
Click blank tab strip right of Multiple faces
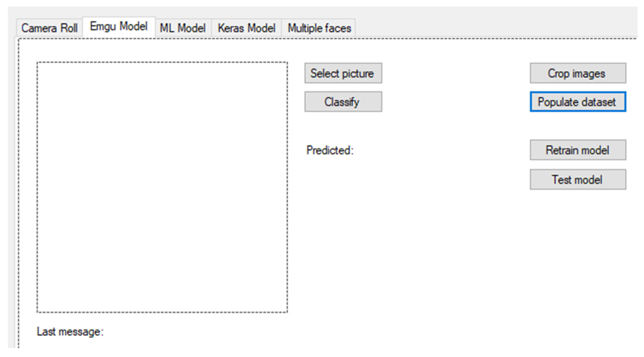(x=492, y=27)
